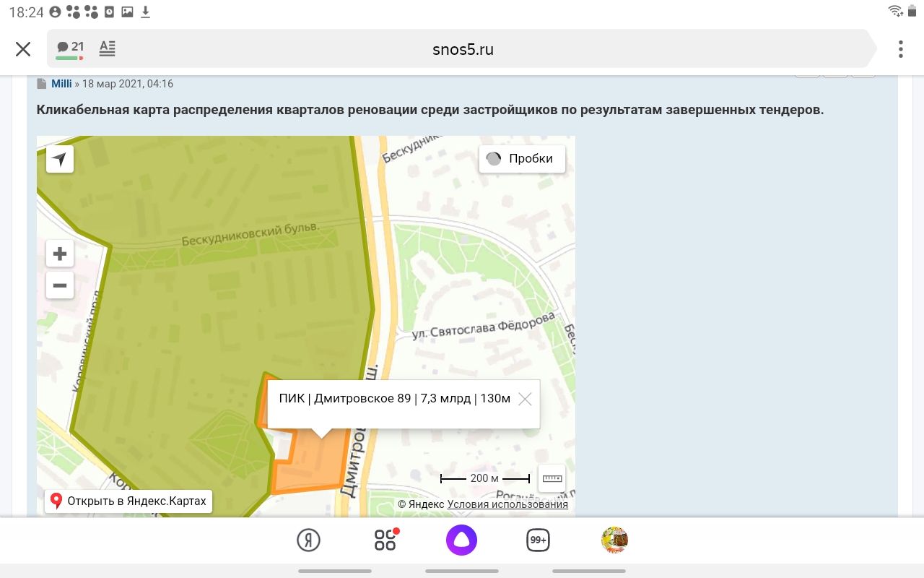This screenshot has width=924, height=578.
Task: Click the post date 18 мар 2021, 04:16
Action: click(128, 84)
